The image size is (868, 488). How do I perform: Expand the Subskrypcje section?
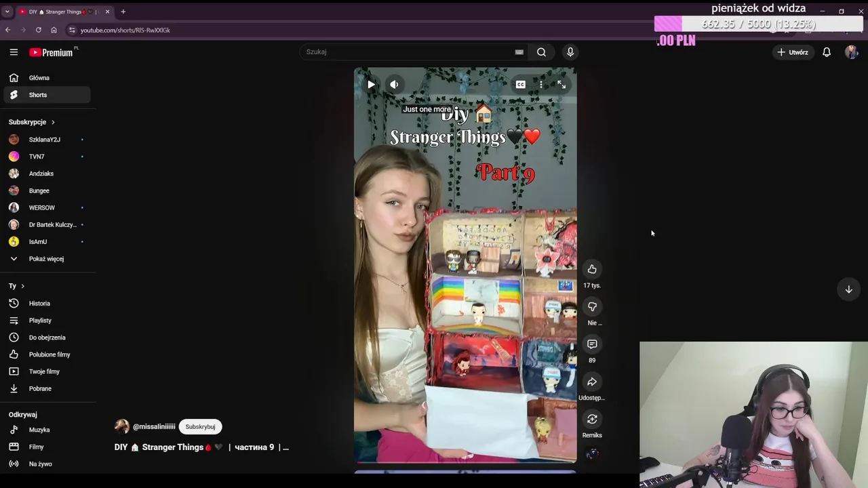pos(32,122)
